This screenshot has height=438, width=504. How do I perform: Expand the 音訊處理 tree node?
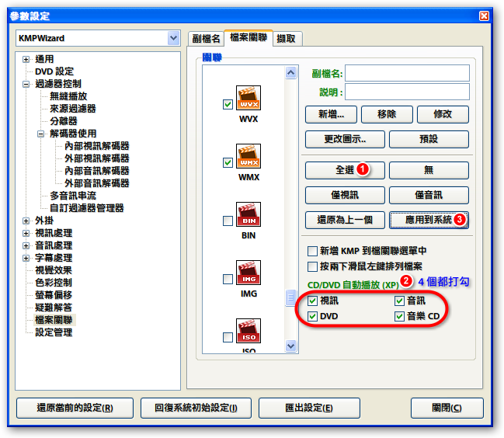tap(26, 246)
